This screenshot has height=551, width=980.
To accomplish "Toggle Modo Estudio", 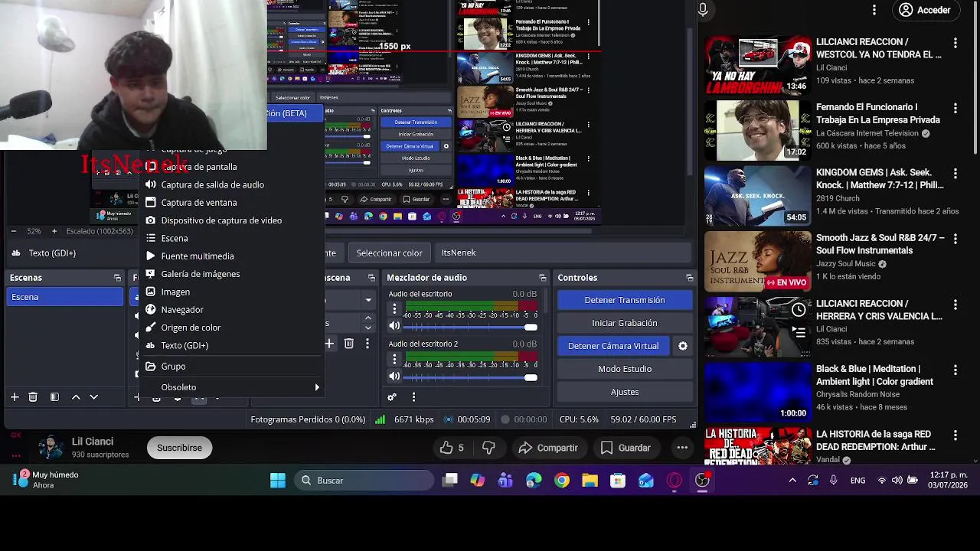I will (x=625, y=369).
